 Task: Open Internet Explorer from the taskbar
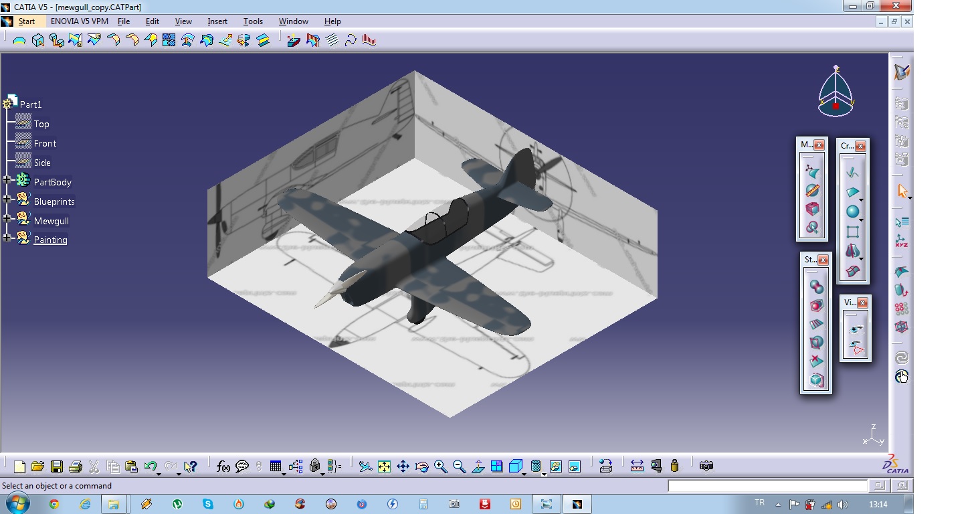coord(84,504)
